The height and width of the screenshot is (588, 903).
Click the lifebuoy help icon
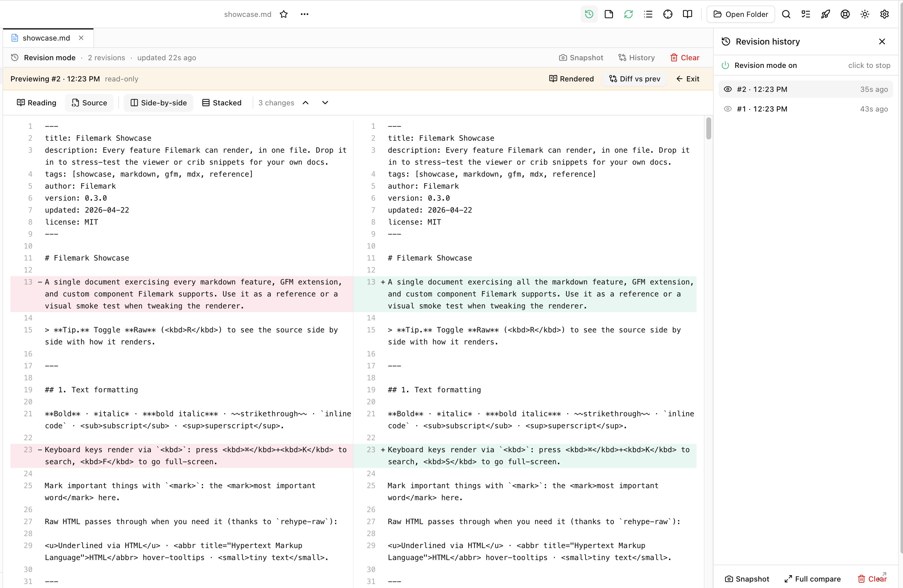point(845,14)
